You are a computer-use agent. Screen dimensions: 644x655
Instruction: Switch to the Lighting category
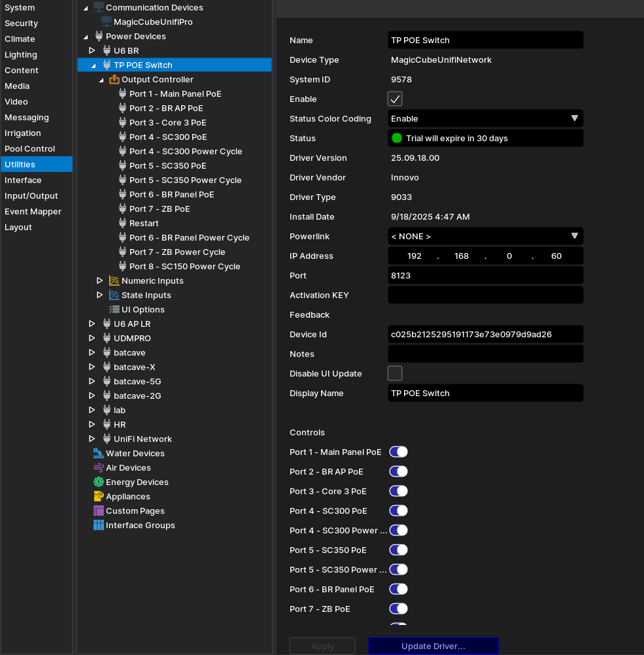(x=21, y=54)
